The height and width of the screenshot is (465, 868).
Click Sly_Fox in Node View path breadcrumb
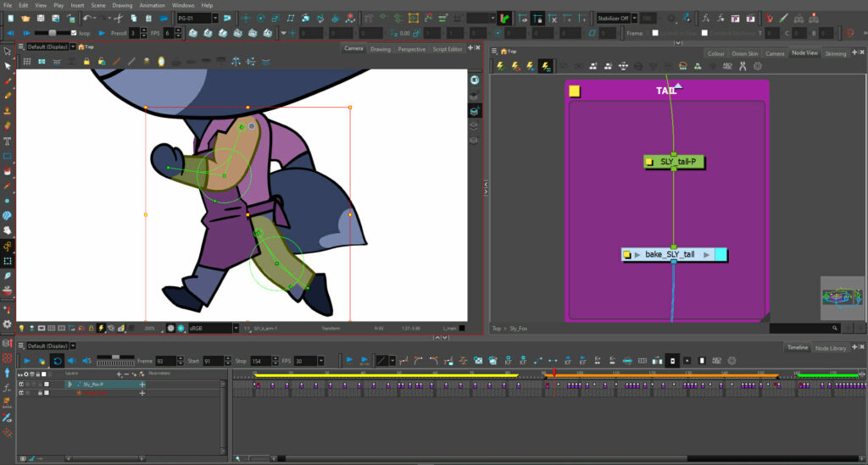click(519, 329)
